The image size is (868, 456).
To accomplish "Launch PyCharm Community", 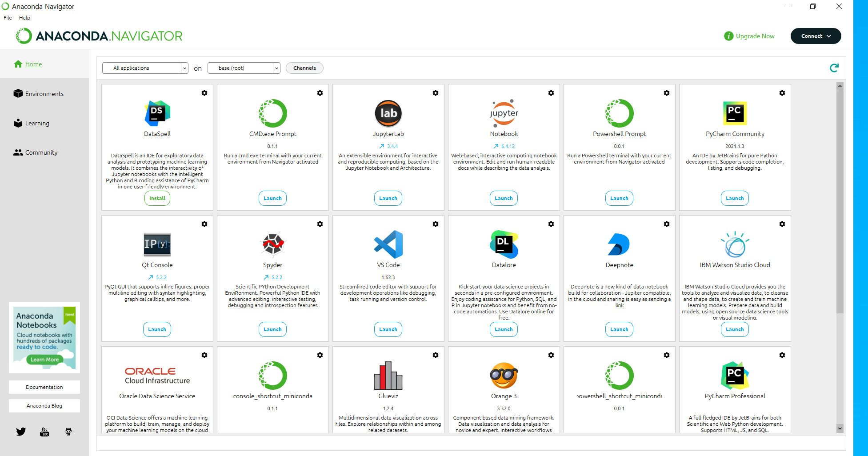I will (735, 198).
